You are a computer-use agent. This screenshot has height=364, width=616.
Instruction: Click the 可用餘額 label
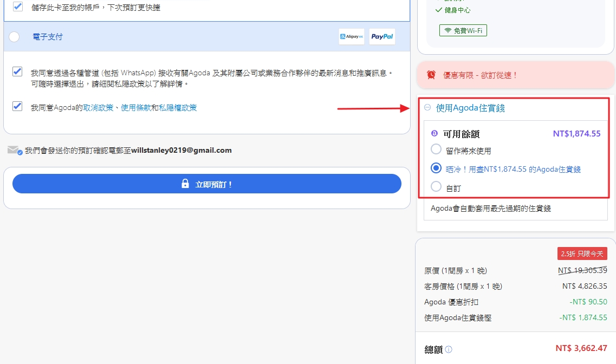461,134
